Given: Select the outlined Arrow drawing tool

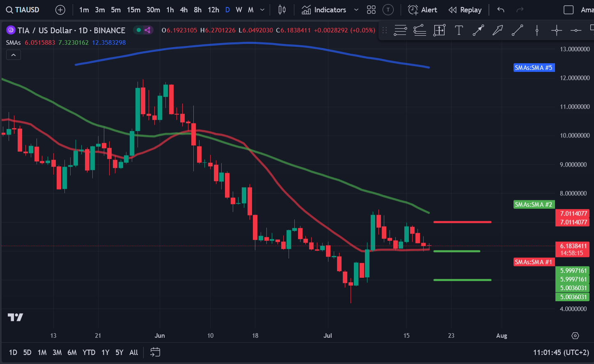Looking at the screenshot, I should 498,30.
